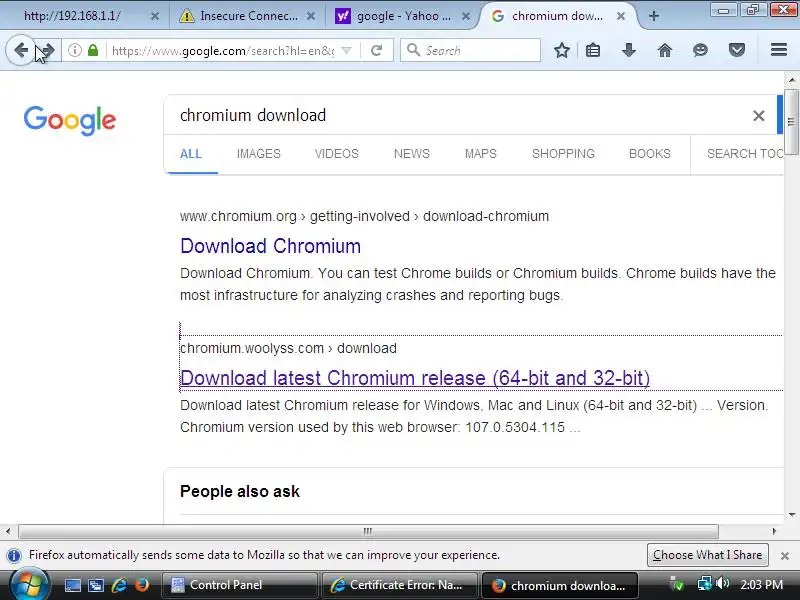Click the Firefox address bar URL

[x=223, y=51]
